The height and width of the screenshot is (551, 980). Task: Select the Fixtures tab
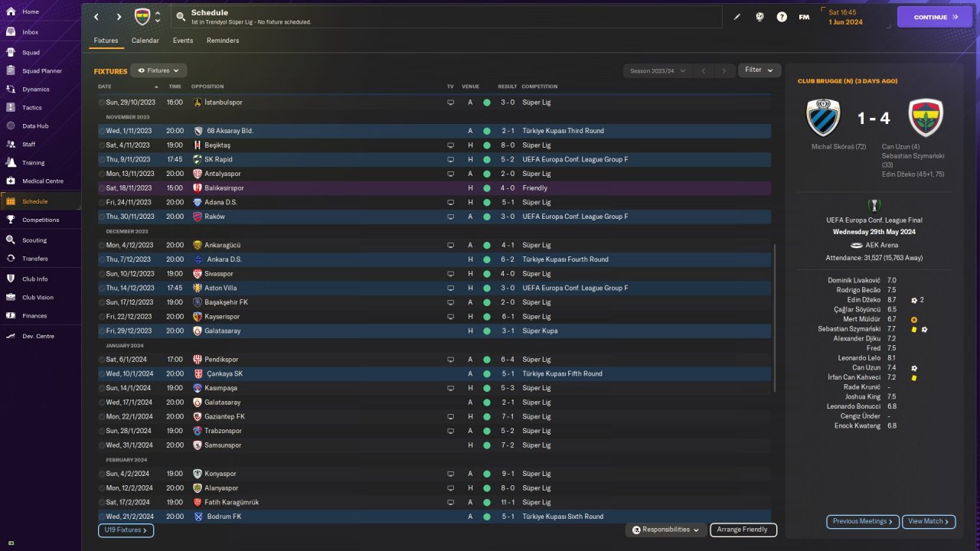click(x=106, y=41)
